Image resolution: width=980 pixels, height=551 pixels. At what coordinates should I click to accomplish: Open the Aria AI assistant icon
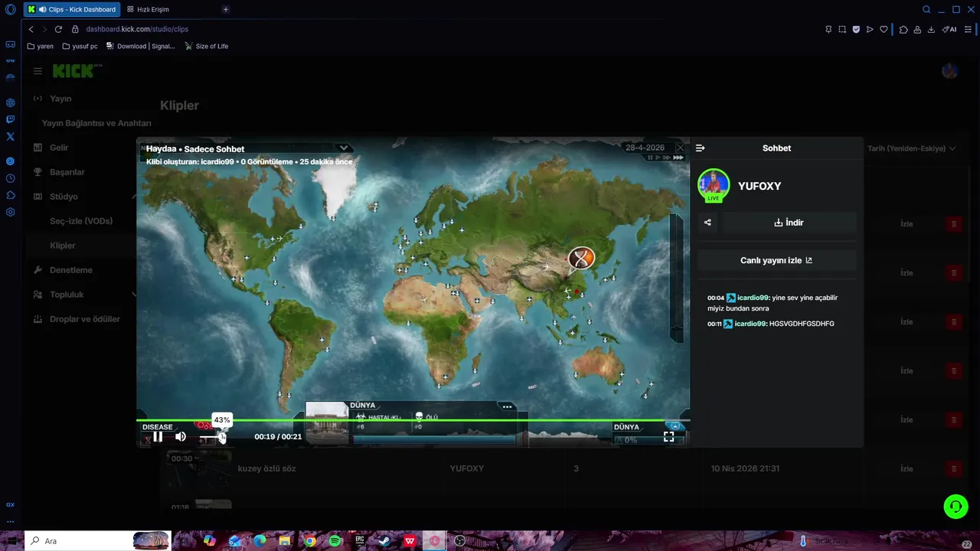point(949,29)
